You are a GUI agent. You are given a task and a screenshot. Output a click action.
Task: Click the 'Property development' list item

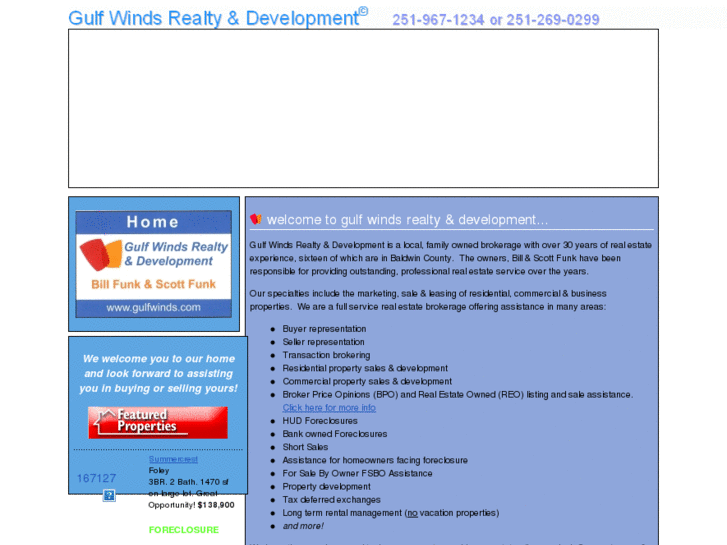click(326, 487)
